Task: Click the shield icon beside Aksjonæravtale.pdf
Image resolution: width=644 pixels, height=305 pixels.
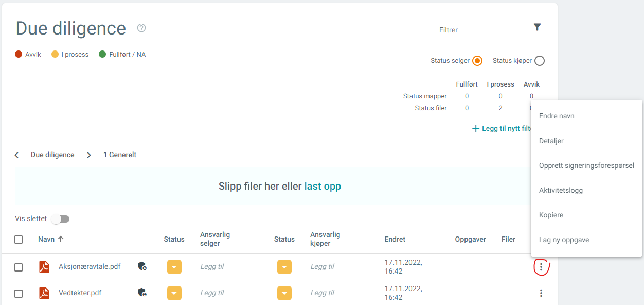Action: pyautogui.click(x=142, y=266)
